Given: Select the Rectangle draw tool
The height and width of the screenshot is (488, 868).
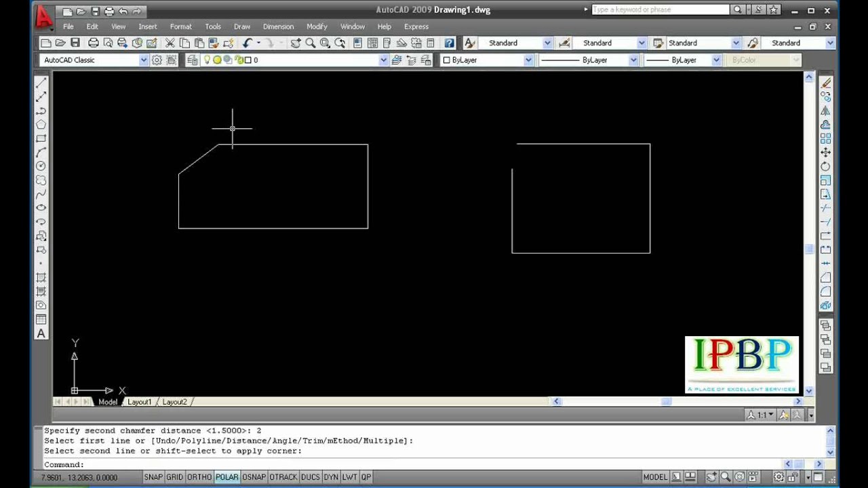Looking at the screenshot, I should [41, 138].
